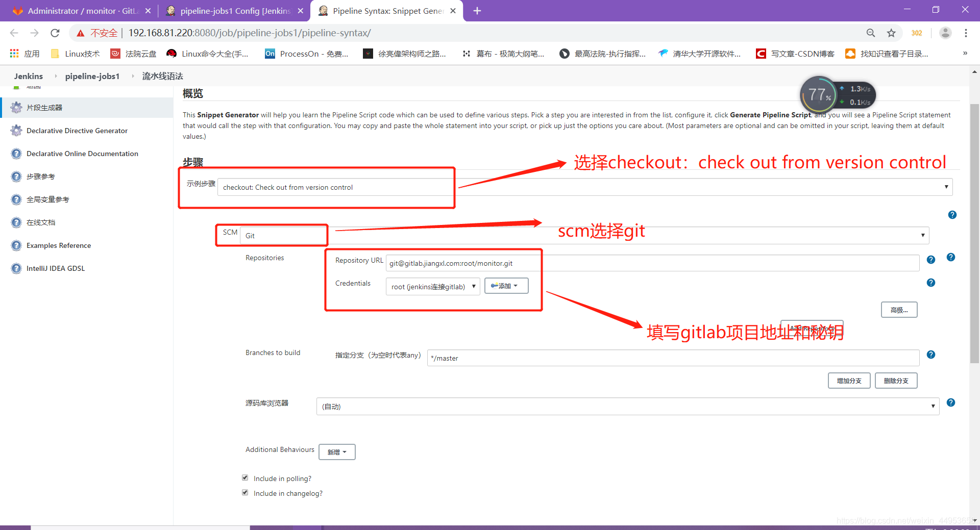This screenshot has width=980, height=530.
Task: Click the 高级 advanced button
Action: pyautogui.click(x=899, y=310)
